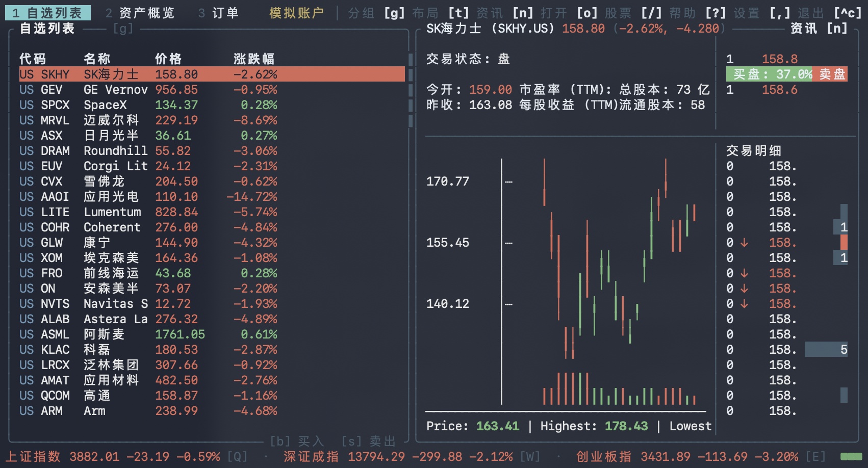This screenshot has height=468, width=868.
Task: Click the green connection status indicator
Action: click(x=851, y=456)
